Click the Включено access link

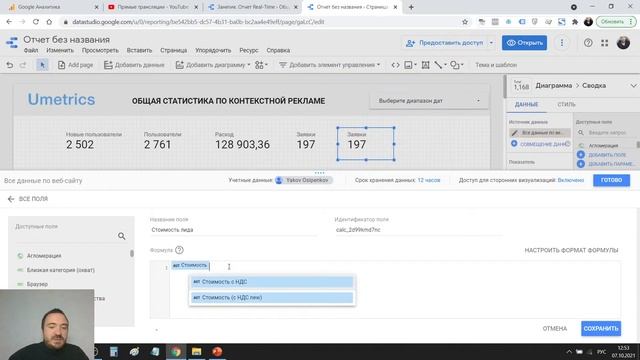pyautogui.click(x=571, y=180)
